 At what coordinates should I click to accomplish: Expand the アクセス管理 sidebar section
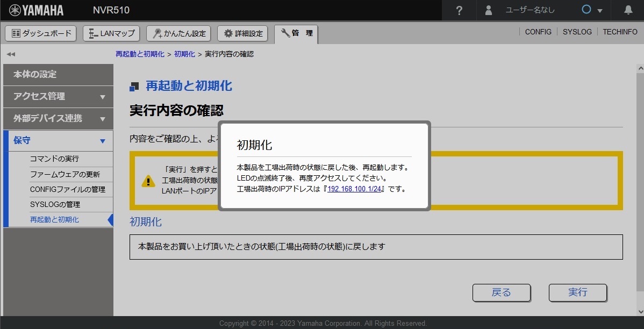pos(58,97)
